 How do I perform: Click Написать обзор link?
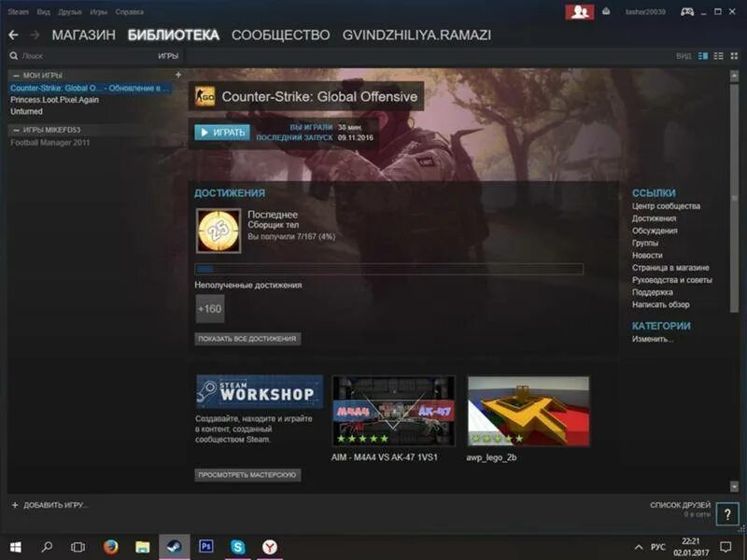660,305
